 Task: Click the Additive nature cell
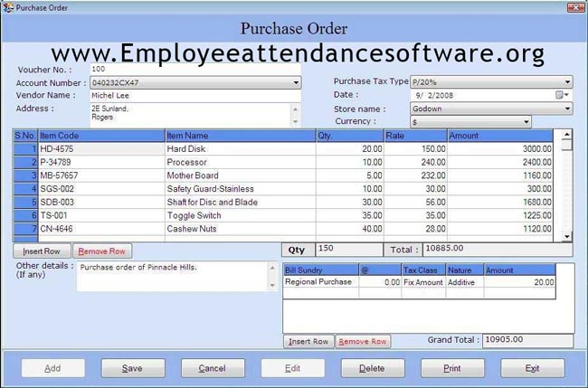coord(465,282)
